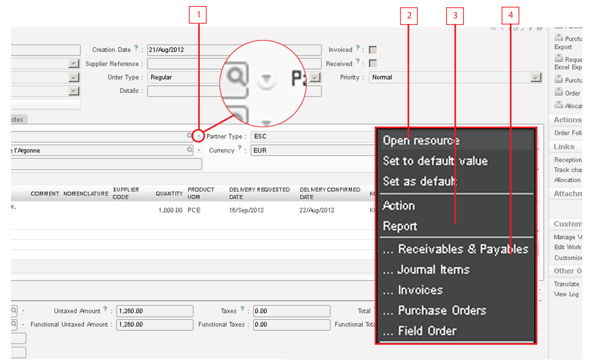589x364 pixels.
Task: Click the print icon beside Order report
Action: [x=559, y=92]
